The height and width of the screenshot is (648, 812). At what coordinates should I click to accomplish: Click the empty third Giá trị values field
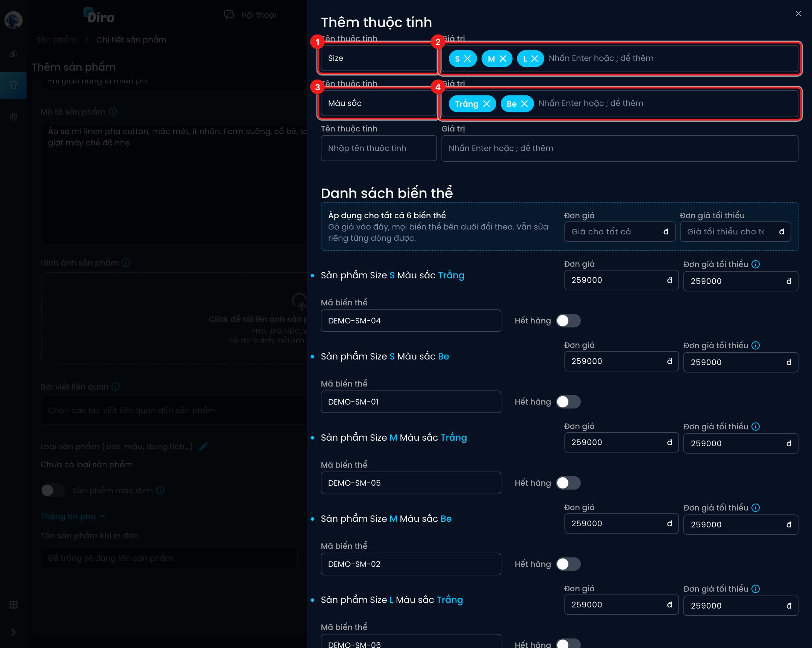[x=620, y=148]
